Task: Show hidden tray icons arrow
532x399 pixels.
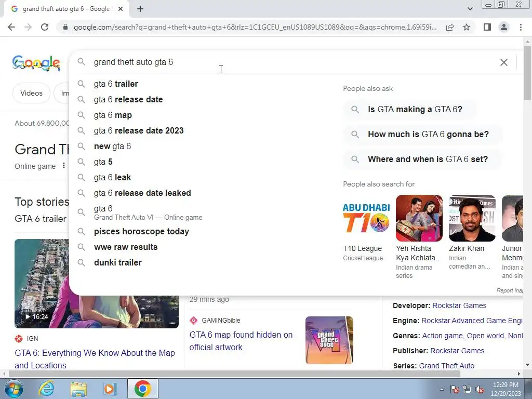Action: point(442,389)
